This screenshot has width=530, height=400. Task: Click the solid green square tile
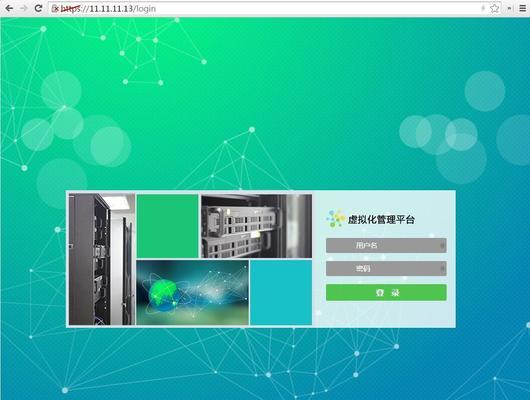tap(167, 226)
